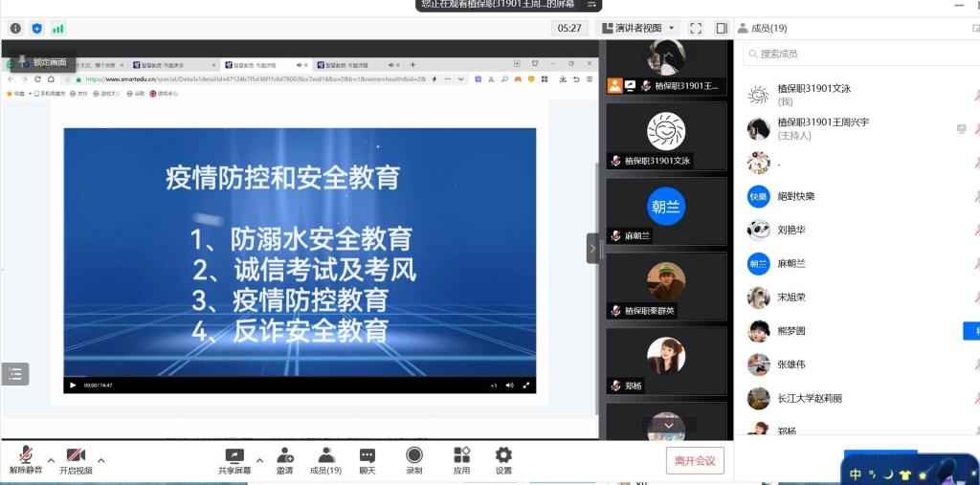Click the 离开会议 leave meeting button
Image resolution: width=980 pixels, height=485 pixels.
click(x=695, y=461)
